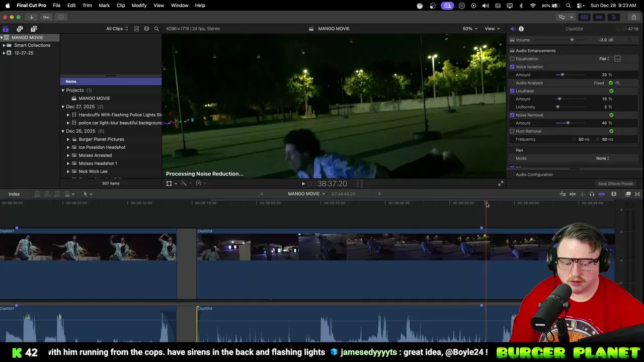Click Save Effects Preset button
Viewport: 644px width, 362px height.
(615, 184)
